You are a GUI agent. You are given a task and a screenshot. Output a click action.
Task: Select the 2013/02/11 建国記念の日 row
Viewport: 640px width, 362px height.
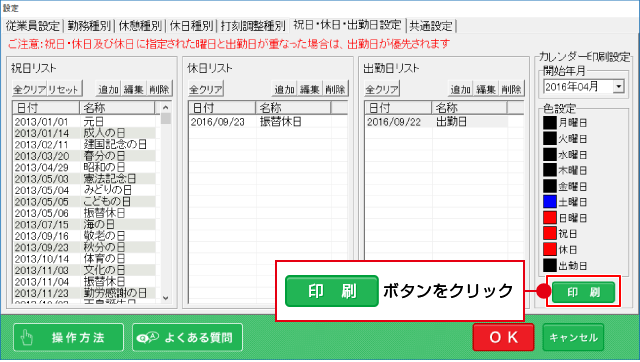coord(84,144)
